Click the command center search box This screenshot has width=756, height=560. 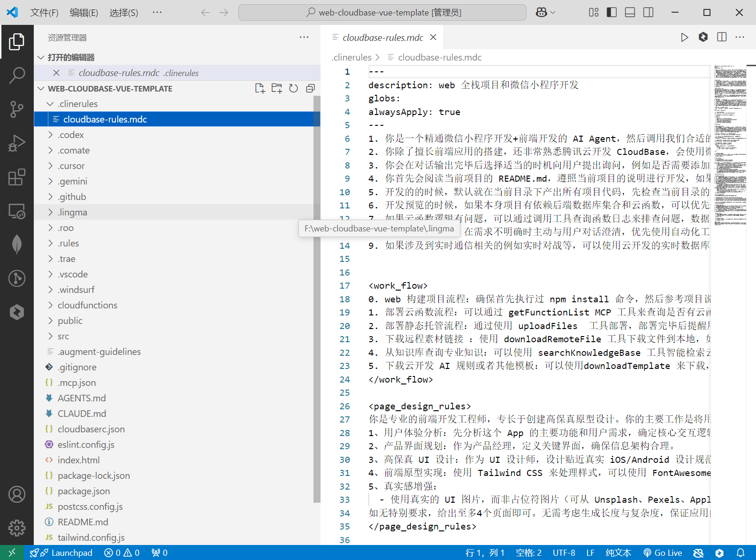click(382, 12)
